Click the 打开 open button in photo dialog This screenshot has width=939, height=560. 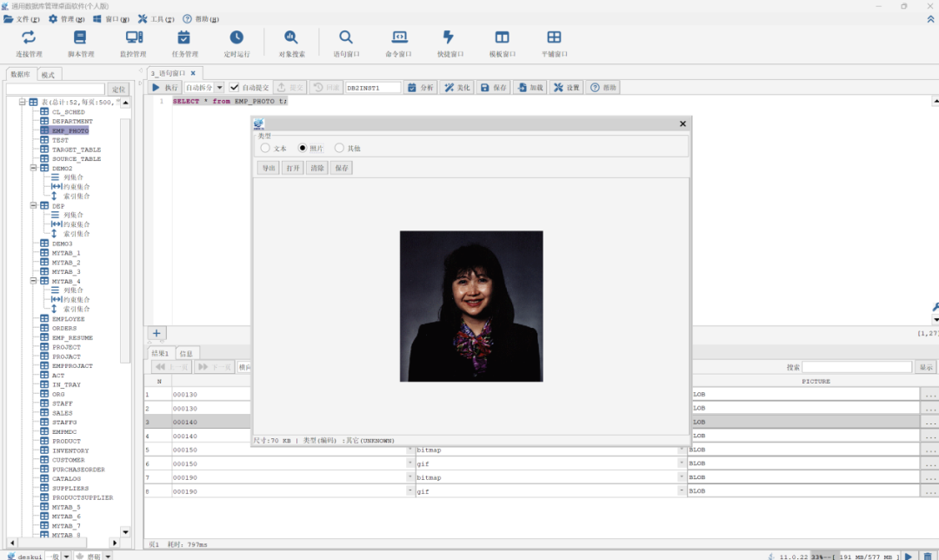(293, 169)
